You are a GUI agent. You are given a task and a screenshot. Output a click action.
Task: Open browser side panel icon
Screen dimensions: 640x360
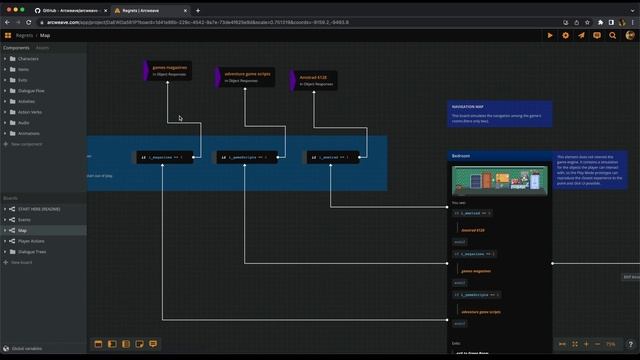click(x=611, y=22)
